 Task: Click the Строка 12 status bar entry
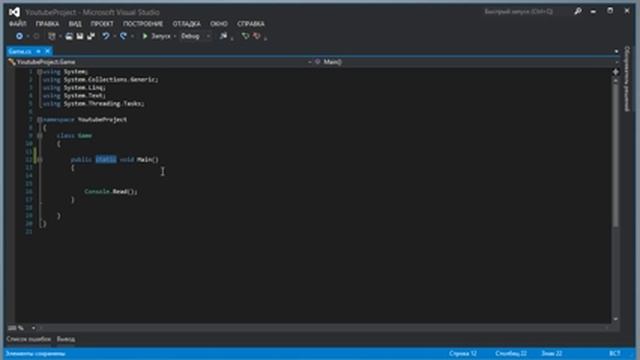(463, 353)
